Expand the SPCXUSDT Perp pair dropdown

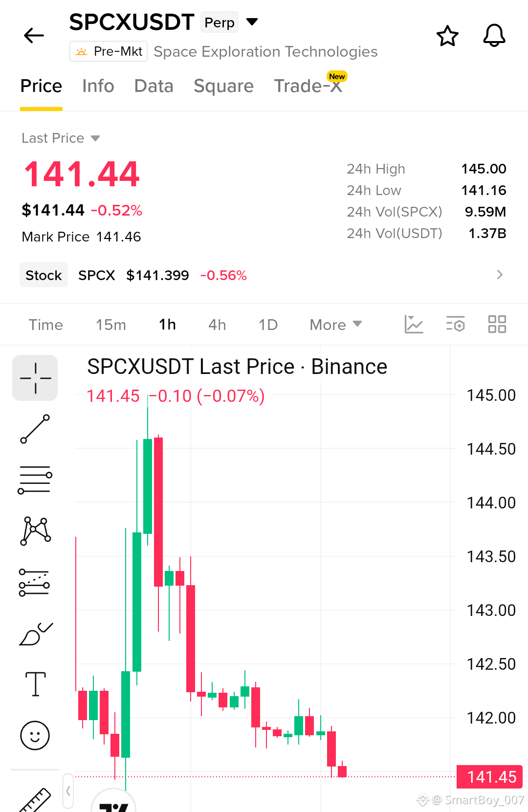coord(252,22)
